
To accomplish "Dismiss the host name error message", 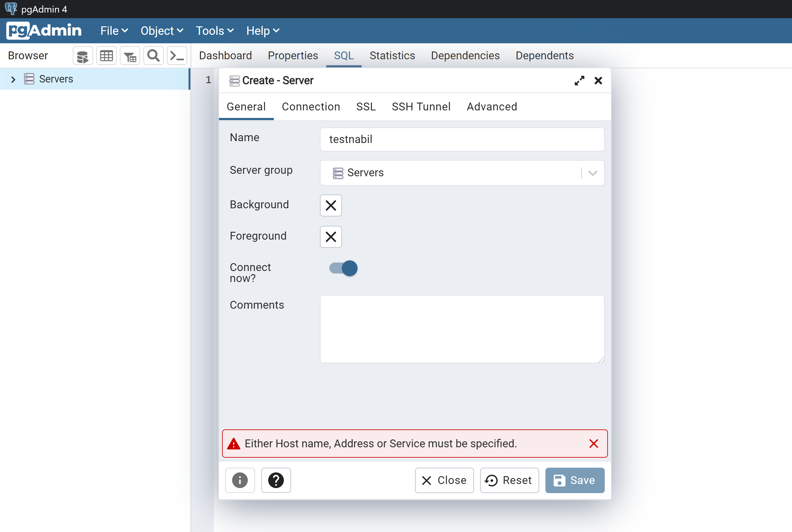I will tap(593, 444).
